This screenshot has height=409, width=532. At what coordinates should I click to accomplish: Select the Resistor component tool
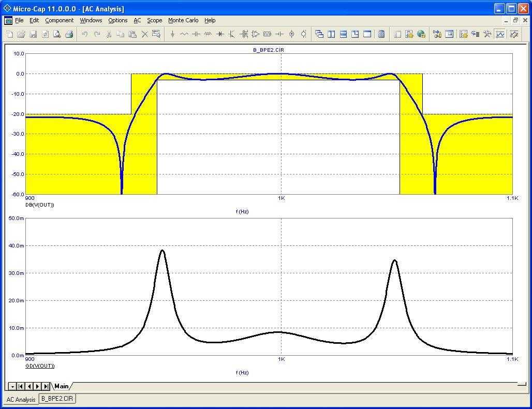coord(183,34)
